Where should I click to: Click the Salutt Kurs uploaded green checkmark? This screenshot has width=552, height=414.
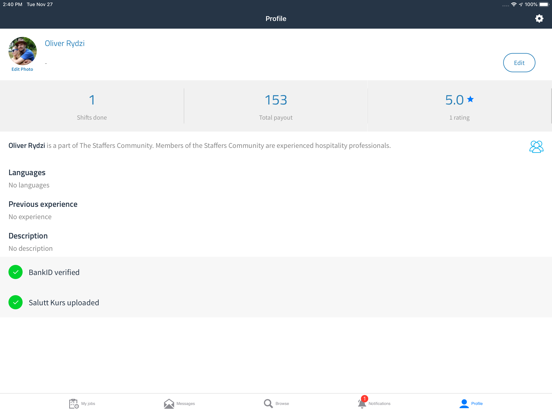point(15,302)
